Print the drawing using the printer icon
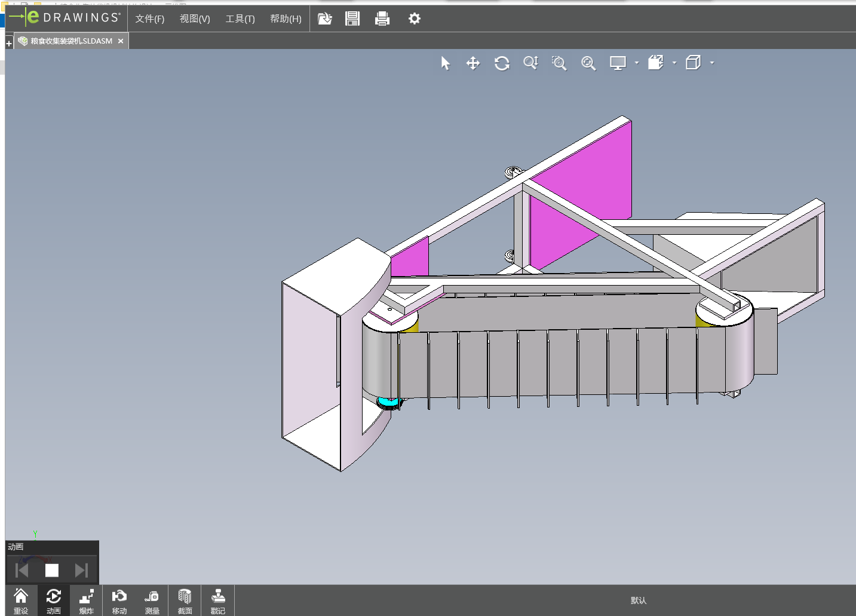This screenshot has width=856, height=616. (382, 19)
